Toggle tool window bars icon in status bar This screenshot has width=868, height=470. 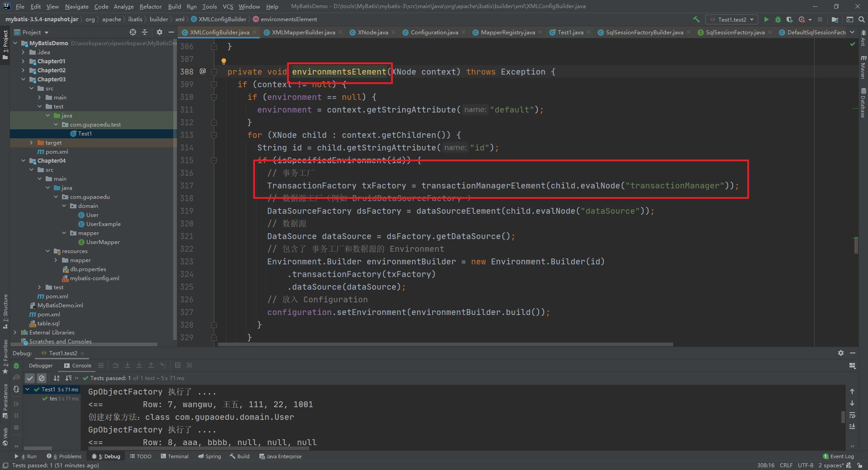click(x=5, y=465)
